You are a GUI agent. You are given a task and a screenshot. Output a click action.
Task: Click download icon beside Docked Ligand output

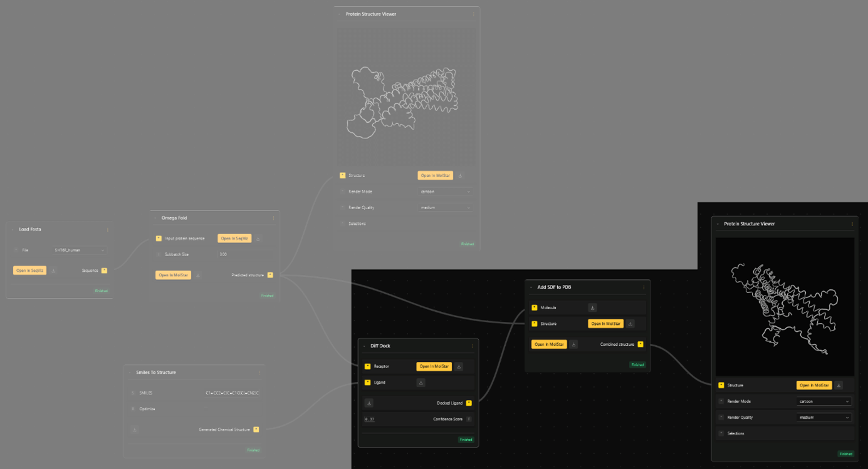(369, 403)
